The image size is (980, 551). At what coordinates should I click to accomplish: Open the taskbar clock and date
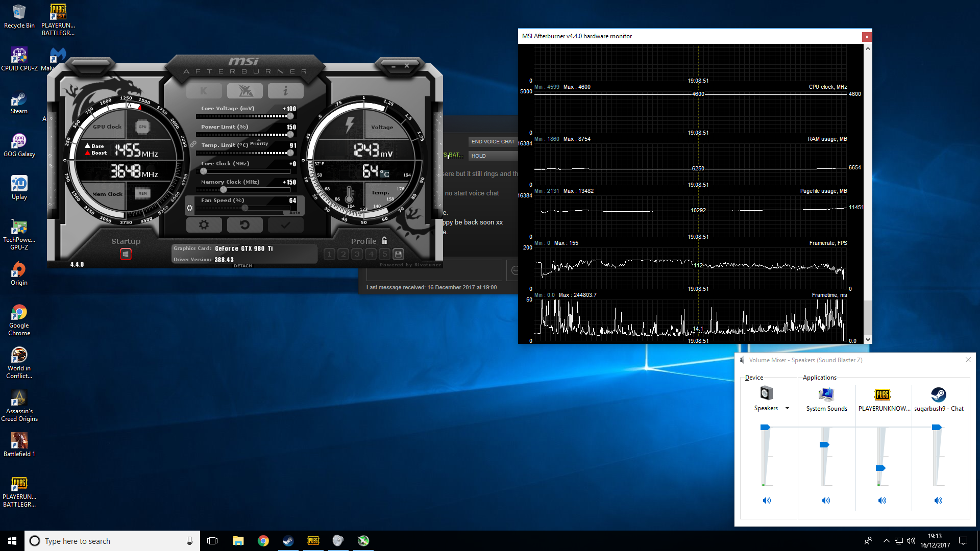point(935,541)
